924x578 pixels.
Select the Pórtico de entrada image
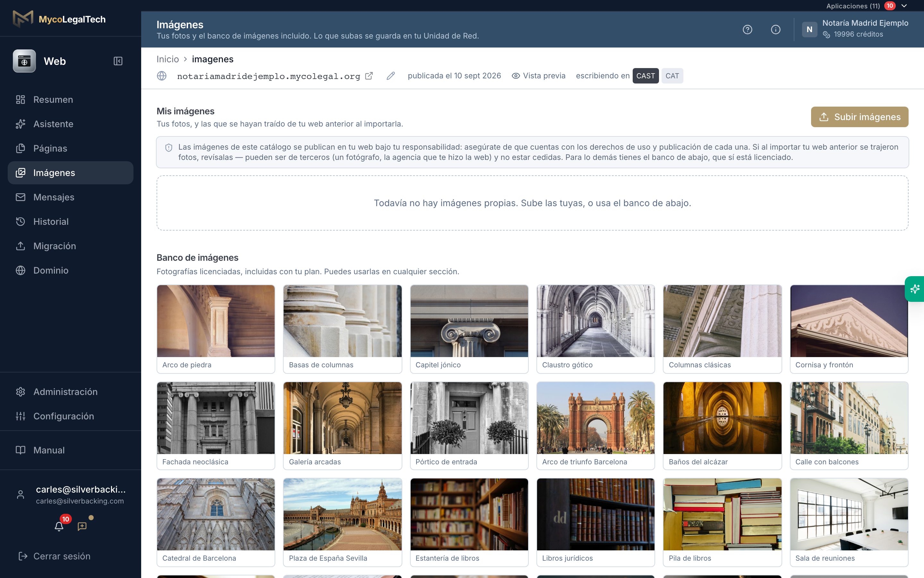[x=469, y=426]
